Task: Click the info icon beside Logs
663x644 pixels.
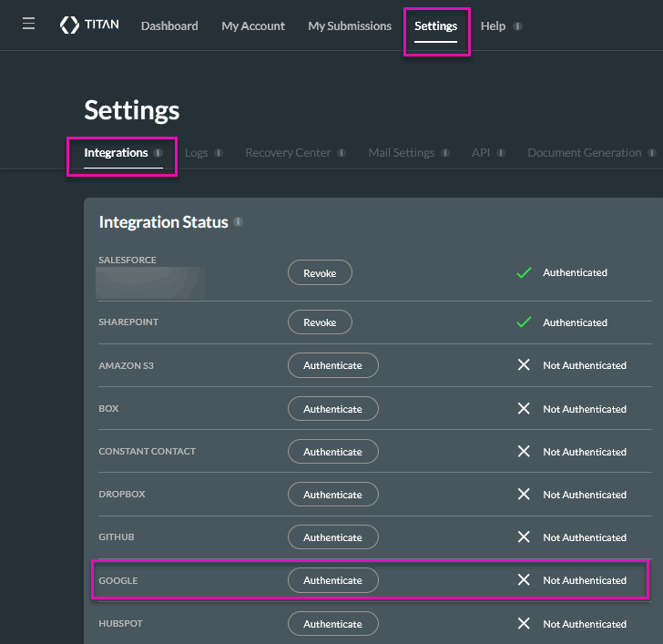Action: [219, 153]
